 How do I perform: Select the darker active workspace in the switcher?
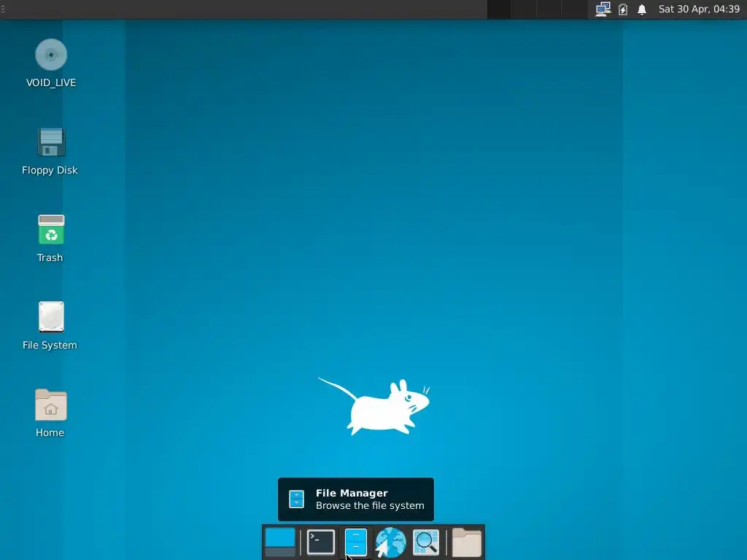click(x=499, y=9)
